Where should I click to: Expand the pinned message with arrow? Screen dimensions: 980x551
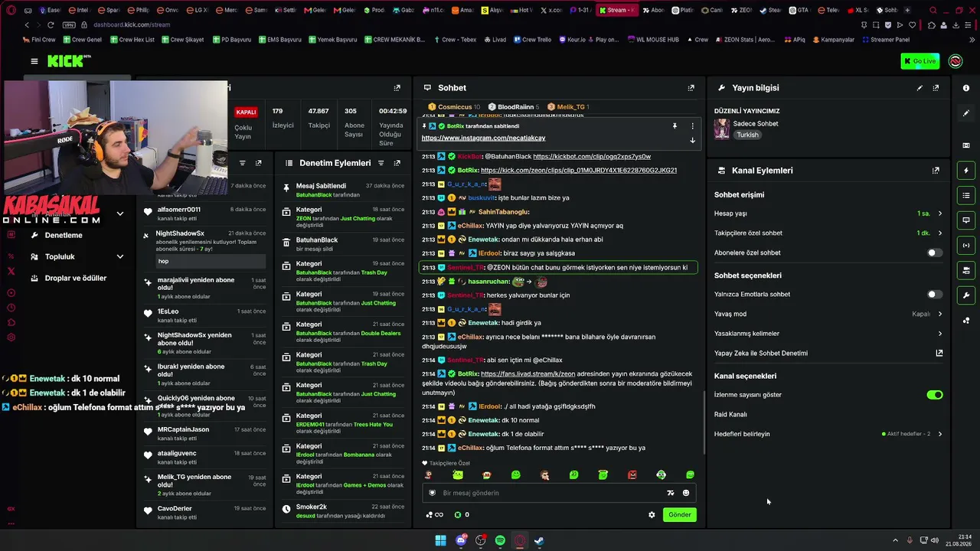click(692, 140)
